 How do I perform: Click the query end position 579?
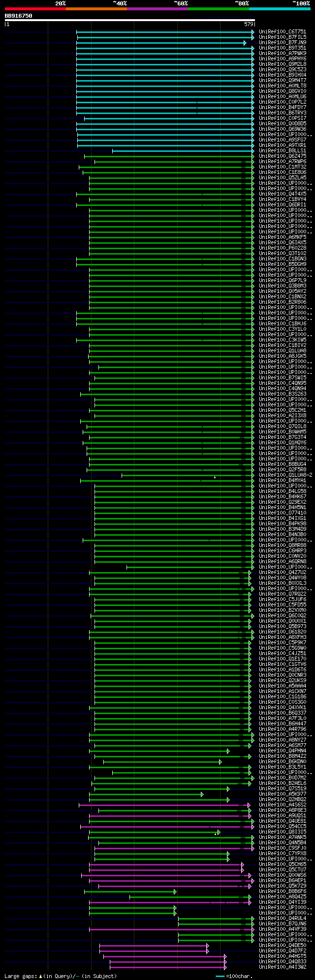pos(249,24)
